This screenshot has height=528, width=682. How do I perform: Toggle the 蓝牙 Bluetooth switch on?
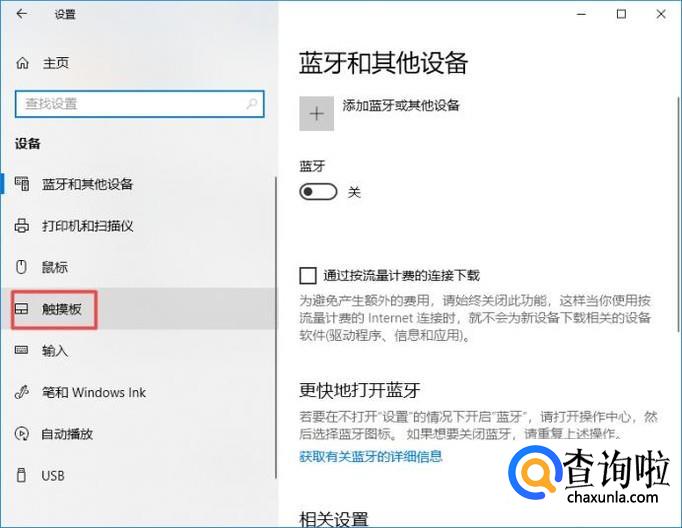coord(318,192)
